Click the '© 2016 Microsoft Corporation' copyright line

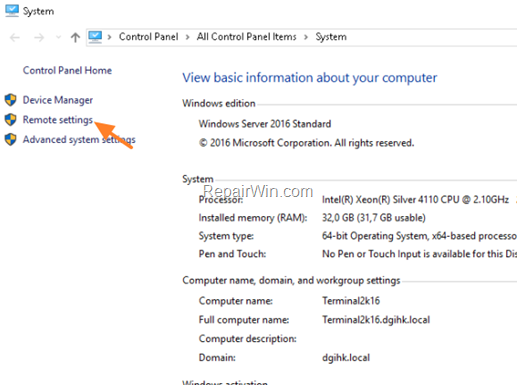click(306, 143)
